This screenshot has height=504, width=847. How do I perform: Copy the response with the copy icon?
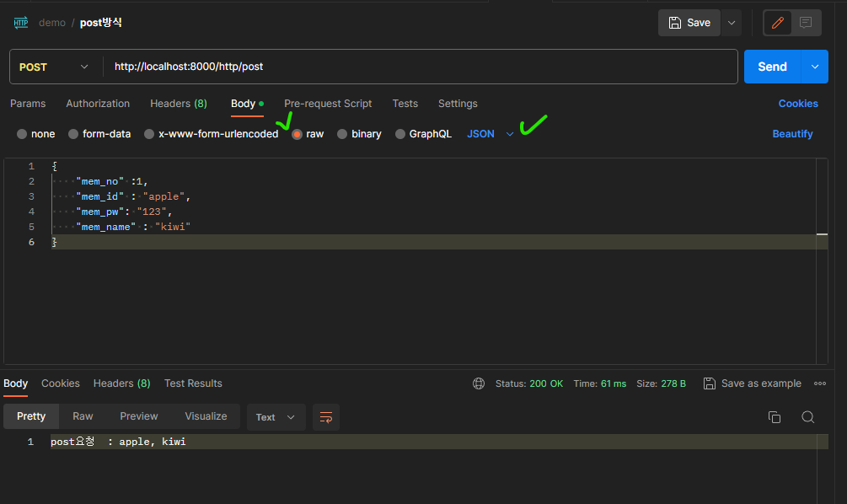coord(774,417)
